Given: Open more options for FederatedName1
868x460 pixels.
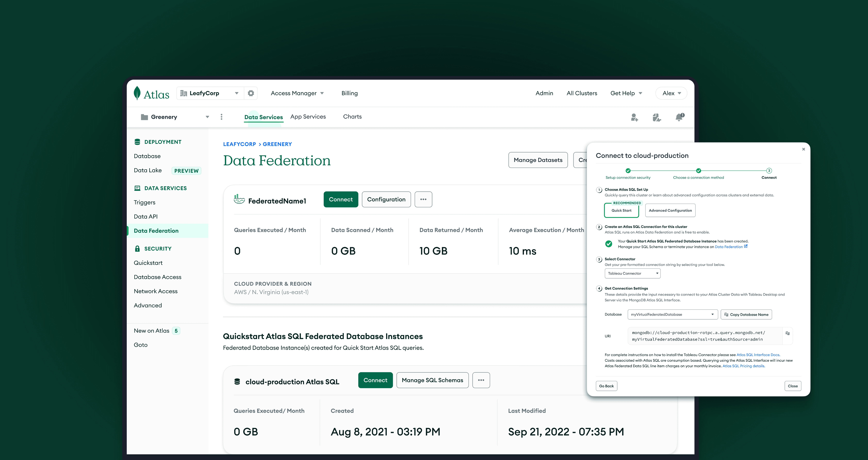Looking at the screenshot, I should point(423,199).
